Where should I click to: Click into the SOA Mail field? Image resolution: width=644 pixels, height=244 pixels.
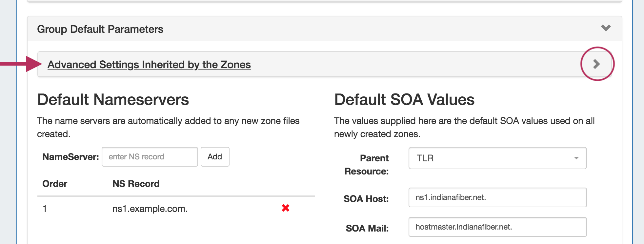click(x=497, y=227)
